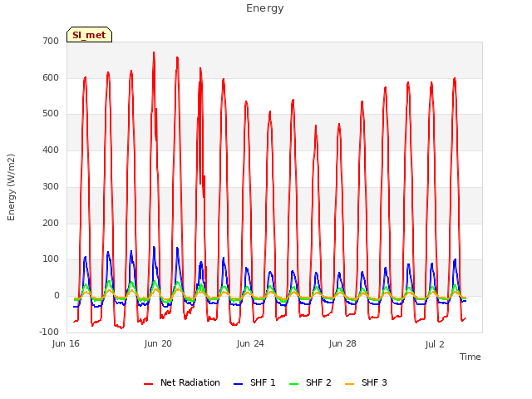The image size is (532, 399).
Task: Toggle SHF 3 legend entry
Action: point(366,382)
